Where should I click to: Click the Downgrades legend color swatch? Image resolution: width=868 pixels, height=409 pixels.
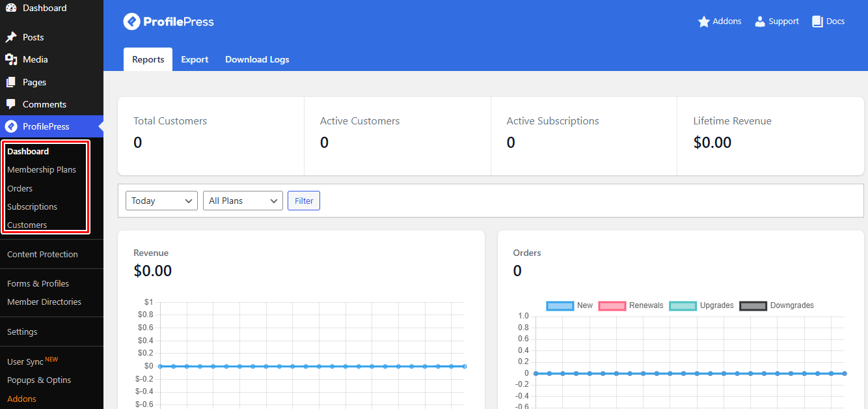coord(753,305)
